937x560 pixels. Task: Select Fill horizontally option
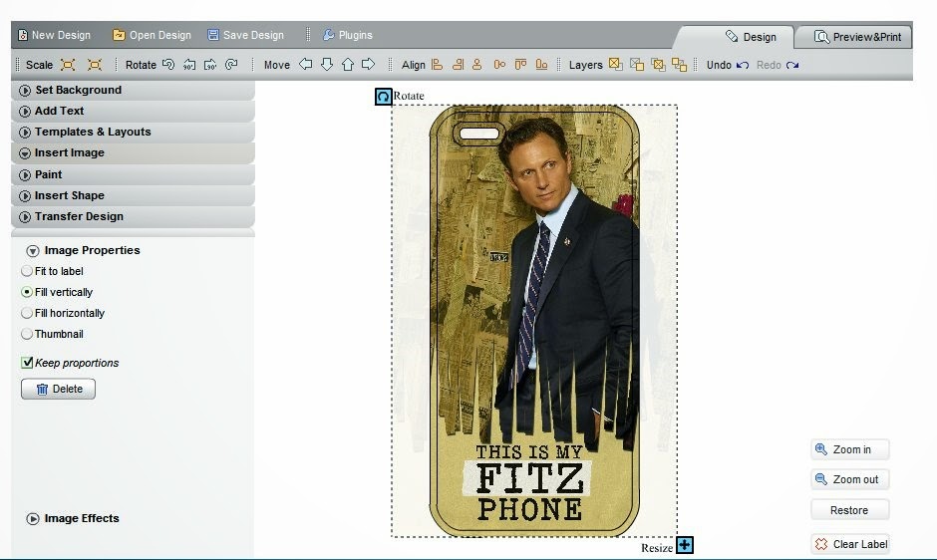click(27, 313)
